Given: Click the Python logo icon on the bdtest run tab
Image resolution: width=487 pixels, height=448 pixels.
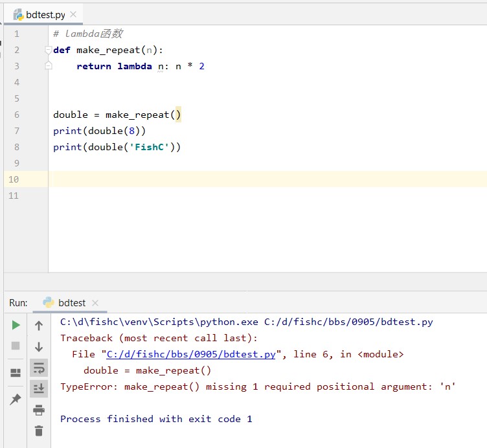Looking at the screenshot, I should tap(49, 302).
